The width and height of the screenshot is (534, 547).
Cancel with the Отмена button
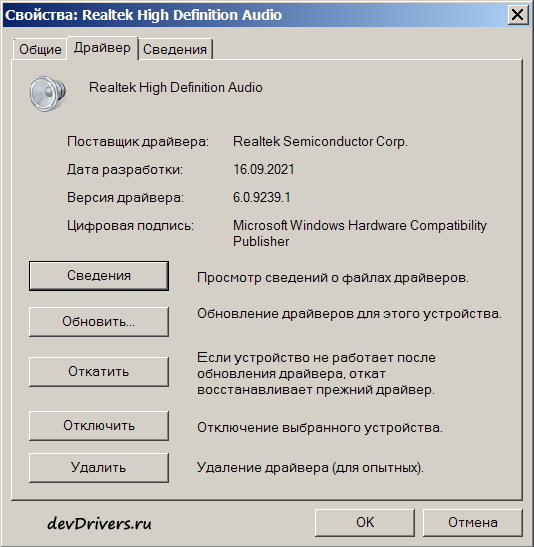point(473,523)
